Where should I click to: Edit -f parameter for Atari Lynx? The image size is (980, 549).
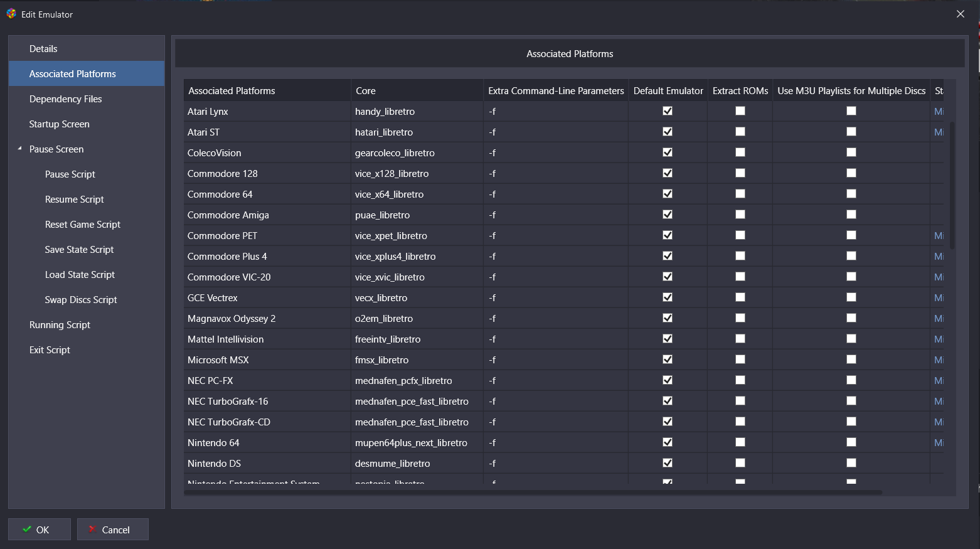(556, 112)
